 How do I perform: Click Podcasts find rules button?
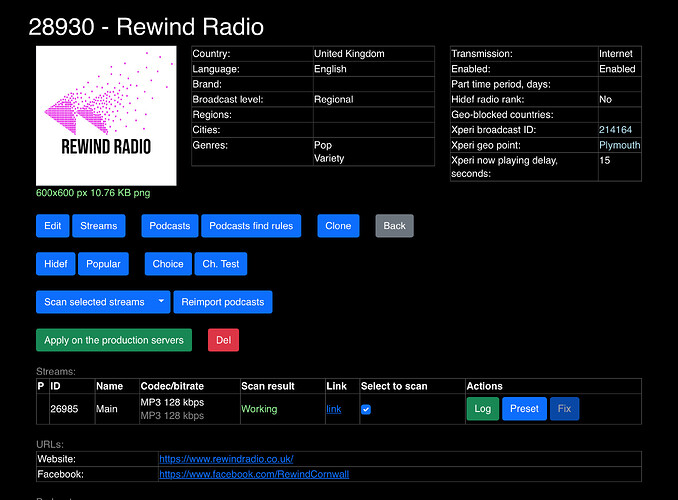[x=251, y=226]
